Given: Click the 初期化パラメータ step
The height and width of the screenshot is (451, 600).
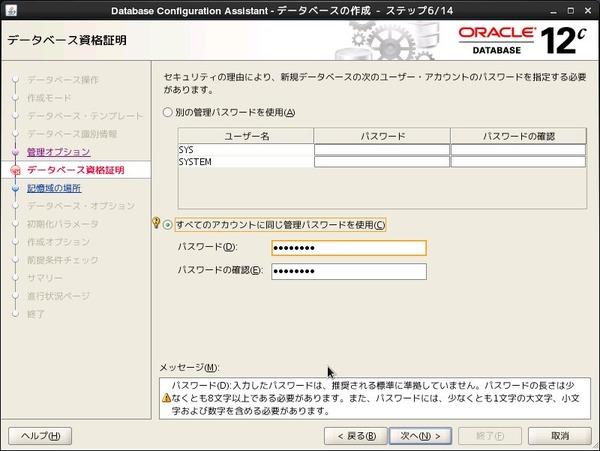Looking at the screenshot, I should pyautogui.click(x=63, y=224).
